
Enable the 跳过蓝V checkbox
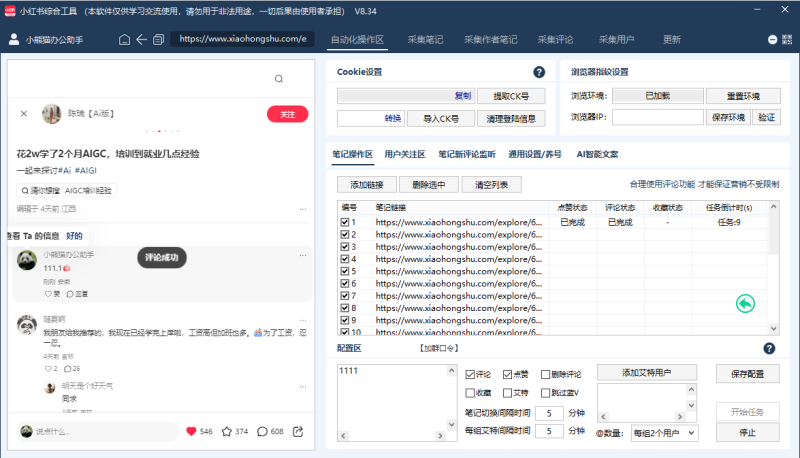click(x=545, y=393)
